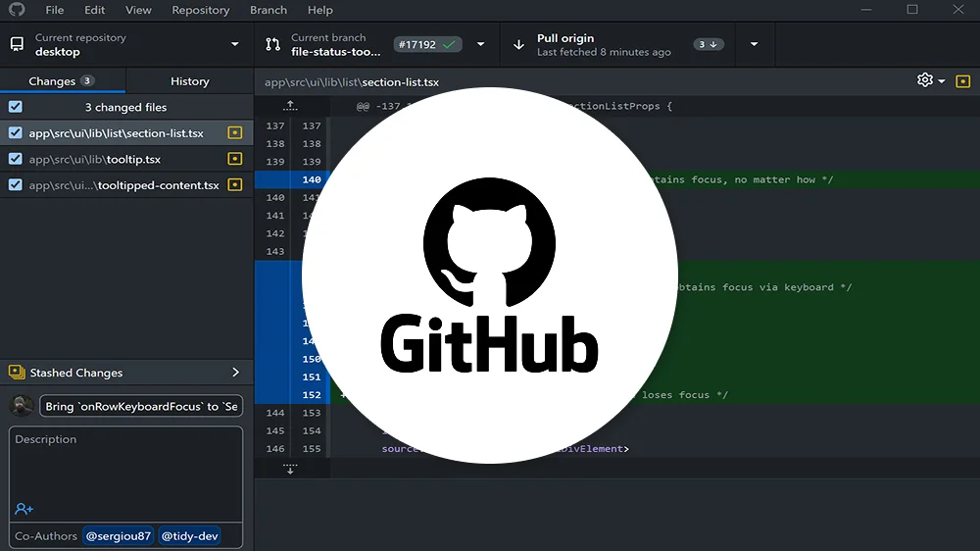The image size is (980, 551).
Task: Uncheck the tooltip.tsx file checkbox
Action: [x=16, y=159]
